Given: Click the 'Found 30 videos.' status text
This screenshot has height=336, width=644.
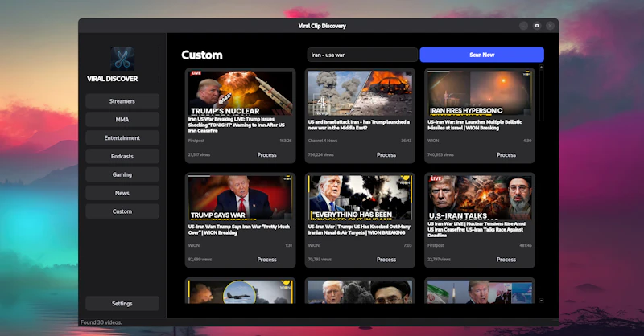Looking at the screenshot, I should point(101,322).
